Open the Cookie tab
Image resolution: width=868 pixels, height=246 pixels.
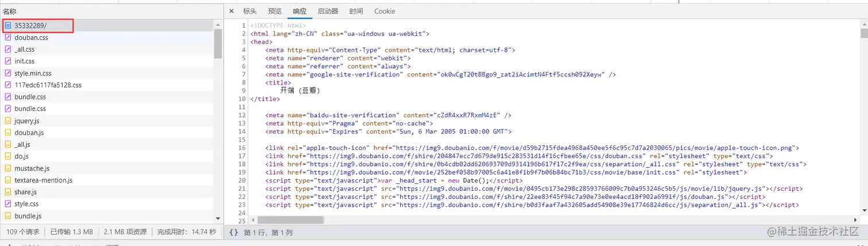tap(385, 11)
